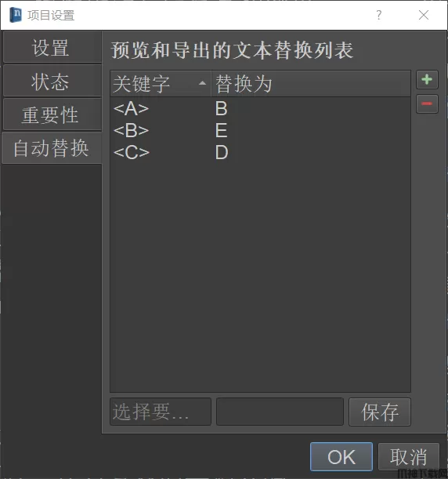Click the 选择要... keyword input field
This screenshot has width=448, height=479.
point(161,412)
